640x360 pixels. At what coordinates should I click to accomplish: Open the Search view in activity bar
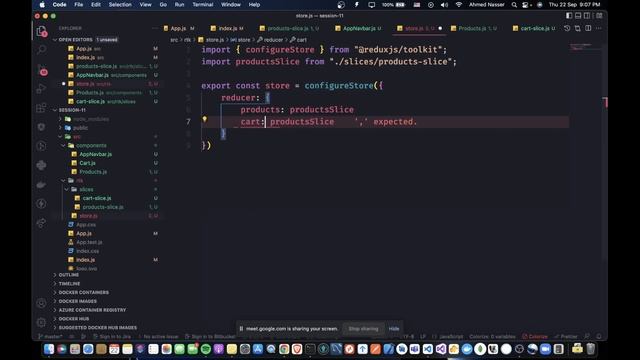click(41, 50)
